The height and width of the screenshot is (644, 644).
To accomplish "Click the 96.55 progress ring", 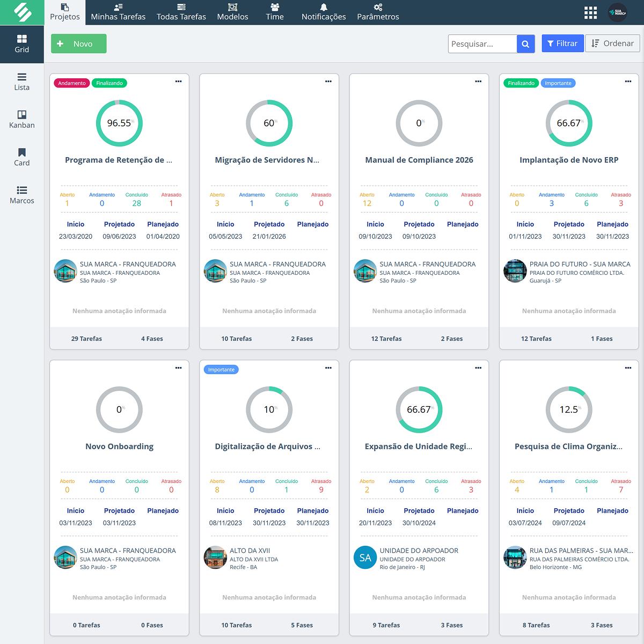I will tap(119, 123).
